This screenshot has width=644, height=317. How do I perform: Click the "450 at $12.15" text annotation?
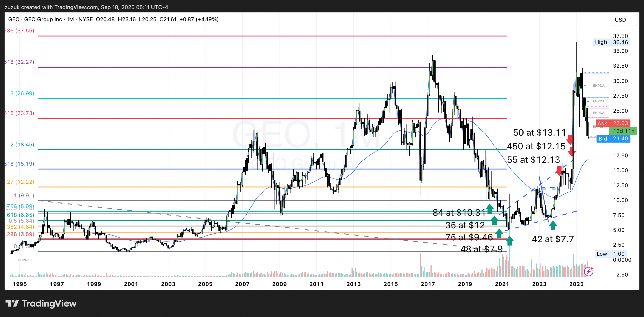536,146
